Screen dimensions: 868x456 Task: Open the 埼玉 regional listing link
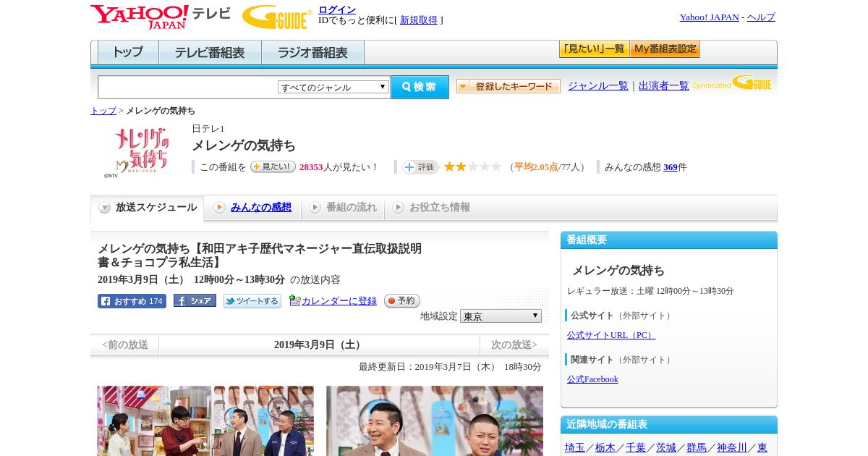tap(575, 448)
